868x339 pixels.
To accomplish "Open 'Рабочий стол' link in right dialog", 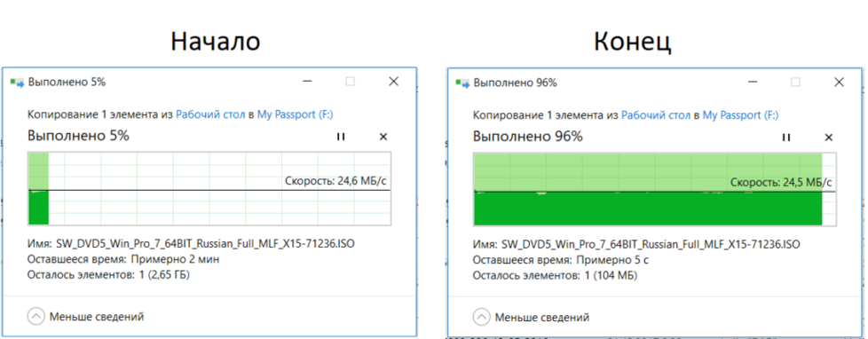I will [655, 115].
